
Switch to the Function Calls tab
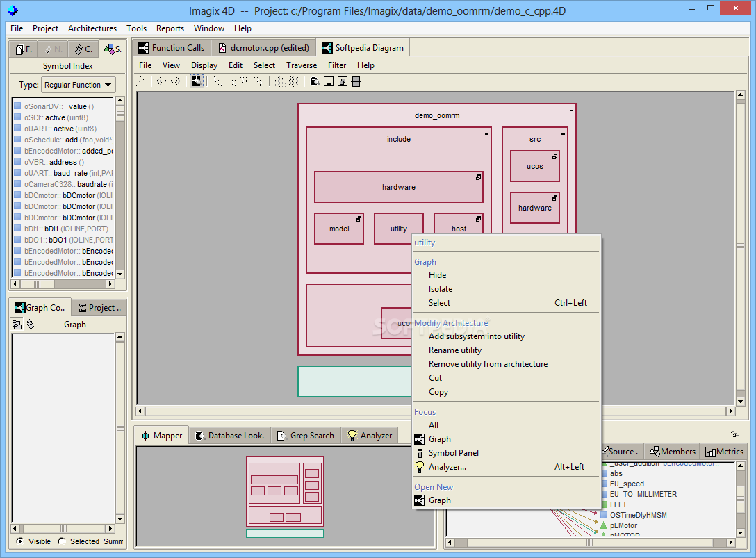(x=172, y=48)
